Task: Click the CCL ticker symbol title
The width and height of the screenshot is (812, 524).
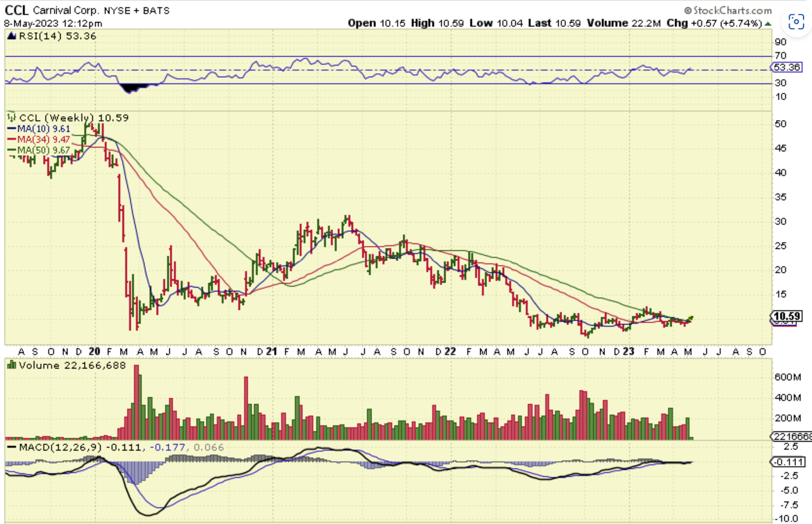Action: [x=16, y=10]
